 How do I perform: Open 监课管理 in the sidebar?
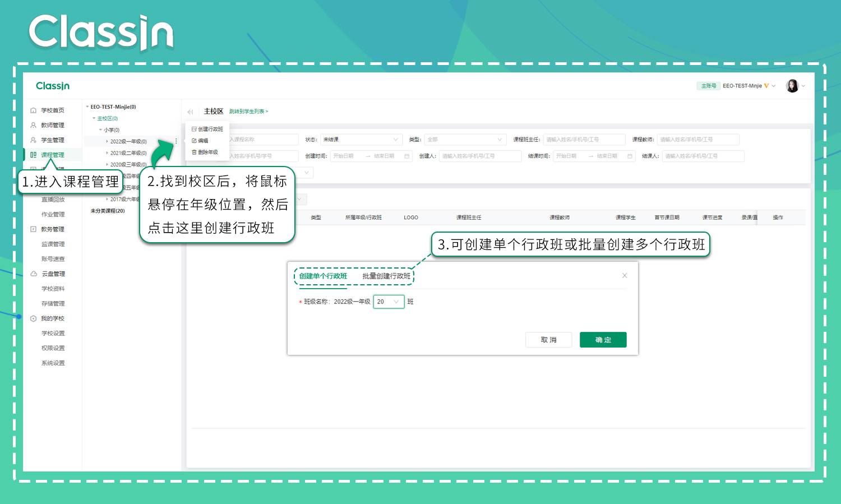(x=53, y=244)
